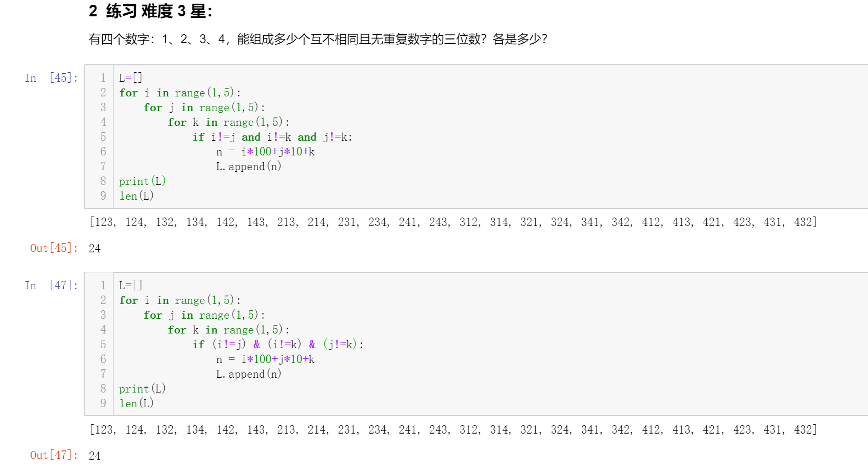Click the printed list under cell In [47]
The image size is (868, 471).
pyautogui.click(x=453, y=430)
